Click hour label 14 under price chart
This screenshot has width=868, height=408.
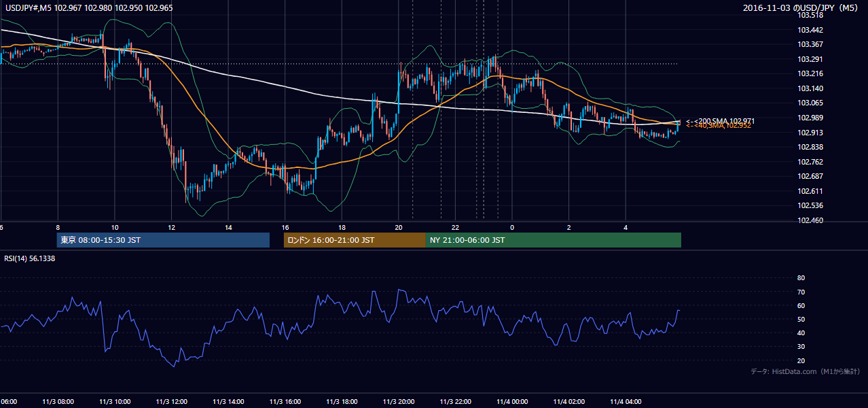228,227
